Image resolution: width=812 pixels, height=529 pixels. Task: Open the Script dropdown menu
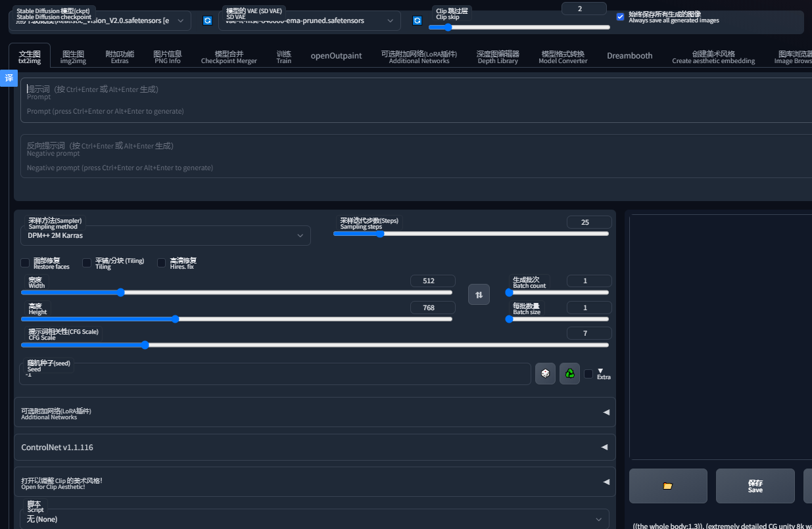click(x=314, y=519)
